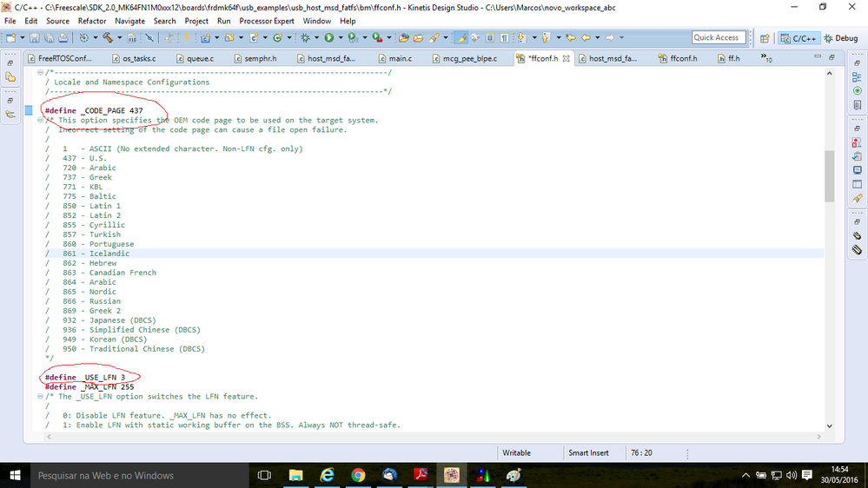Switch to C/C++ perspective
The image size is (868, 488).
pos(798,38)
